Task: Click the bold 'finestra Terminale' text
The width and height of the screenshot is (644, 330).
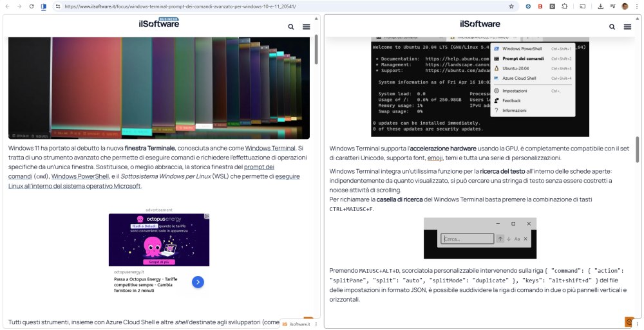Action: [x=150, y=148]
